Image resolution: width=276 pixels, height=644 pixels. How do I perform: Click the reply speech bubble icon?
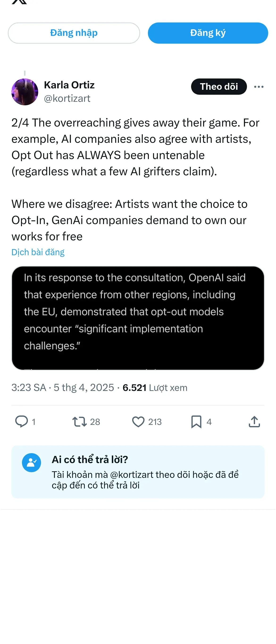click(21, 422)
